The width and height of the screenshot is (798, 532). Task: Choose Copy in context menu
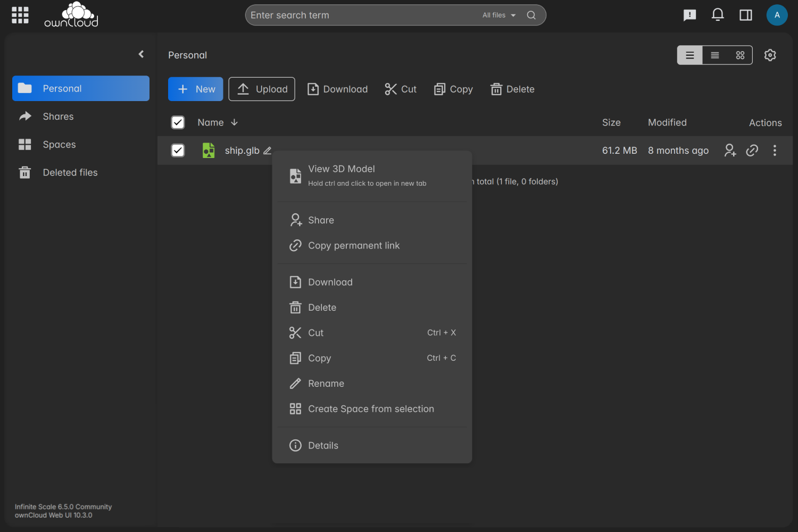(x=372, y=358)
